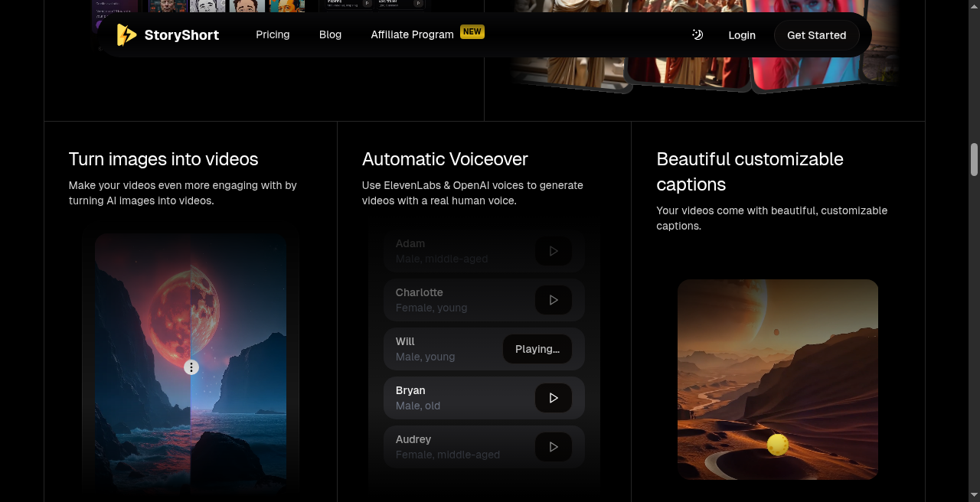Click the page vertical scrollbar thumb
980x502 pixels.
[975, 158]
